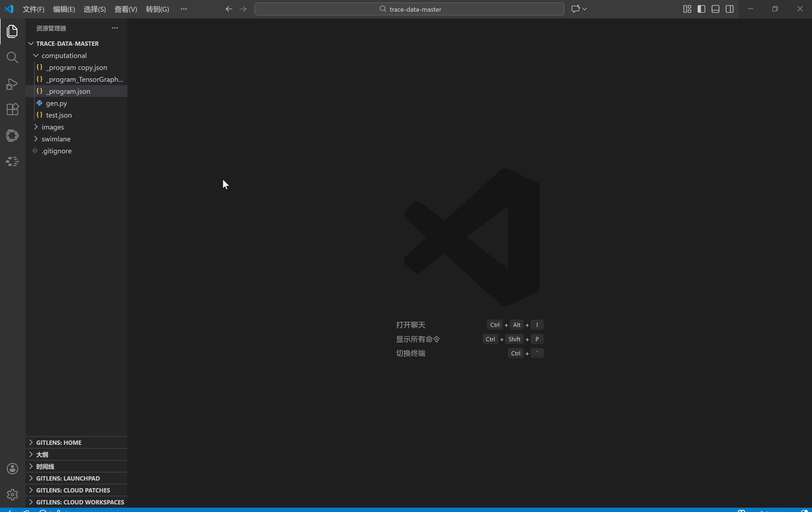Open the Manage settings gear

tap(12, 494)
